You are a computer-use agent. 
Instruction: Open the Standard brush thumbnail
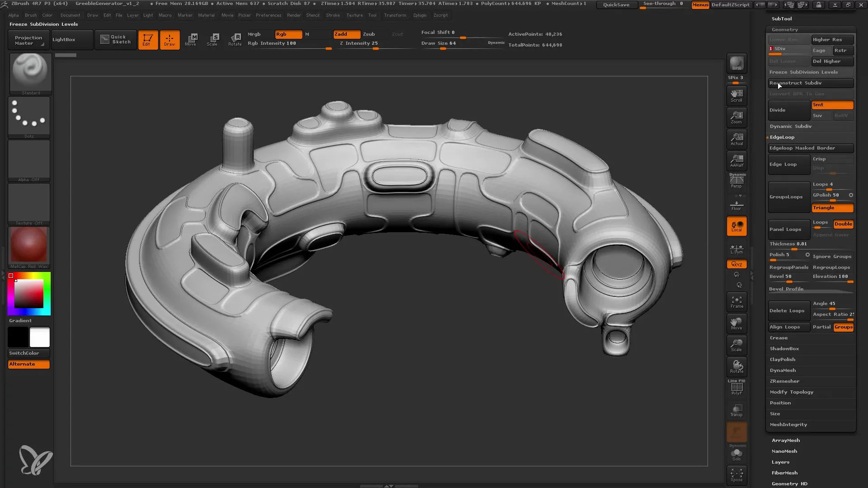30,74
